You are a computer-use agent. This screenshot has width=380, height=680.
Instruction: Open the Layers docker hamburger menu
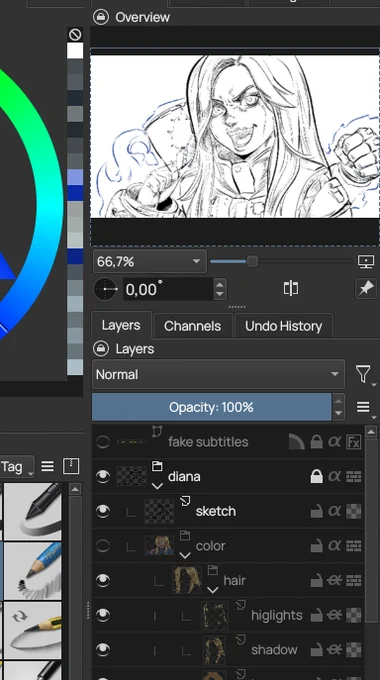[364, 407]
